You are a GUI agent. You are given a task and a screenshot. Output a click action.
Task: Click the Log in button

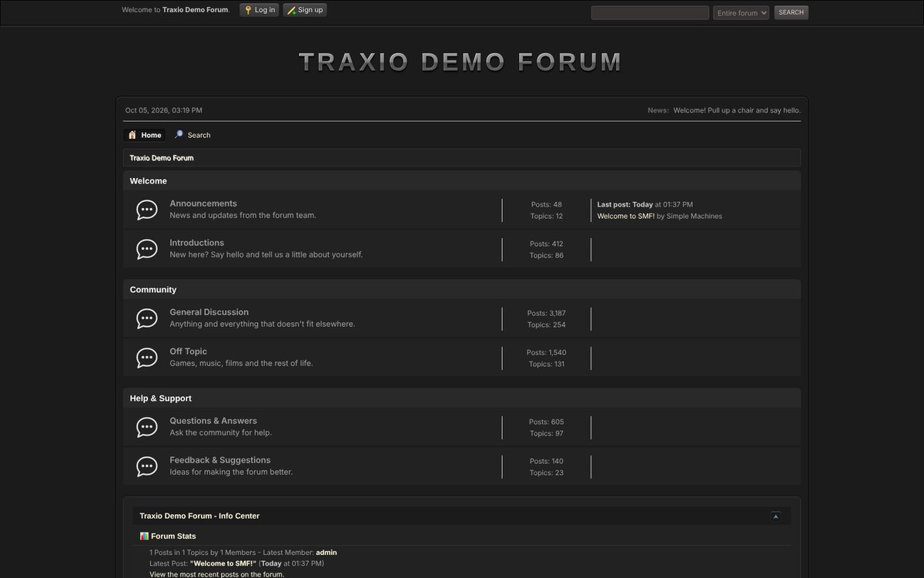(259, 10)
